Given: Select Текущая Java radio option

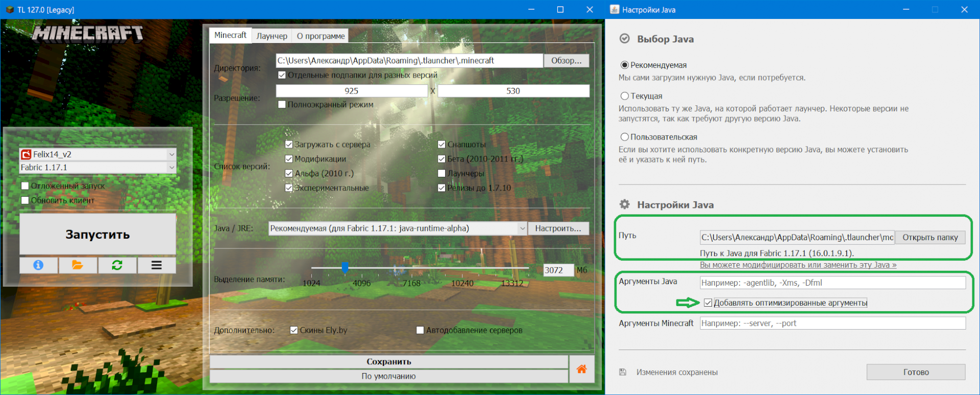Looking at the screenshot, I should click(624, 96).
